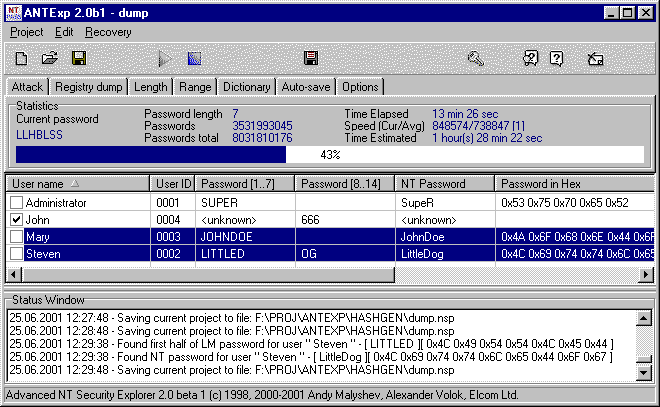Viewport: 660px width, 407px height.
Task: Switch to the Range tab
Action: (x=195, y=87)
